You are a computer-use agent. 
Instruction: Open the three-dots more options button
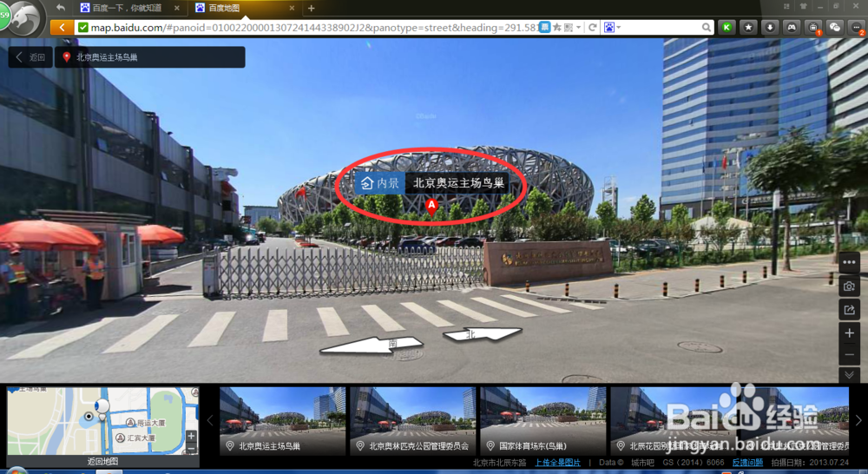point(849,262)
